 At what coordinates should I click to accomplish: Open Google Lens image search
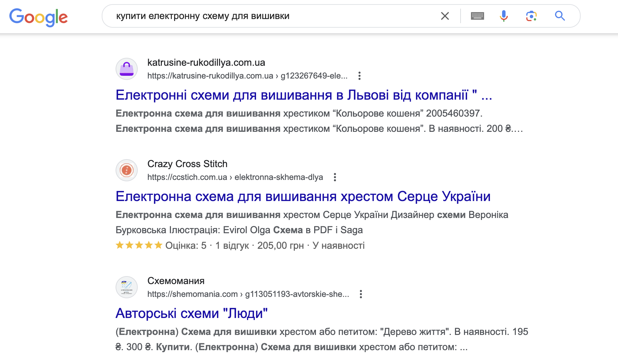[x=531, y=16]
